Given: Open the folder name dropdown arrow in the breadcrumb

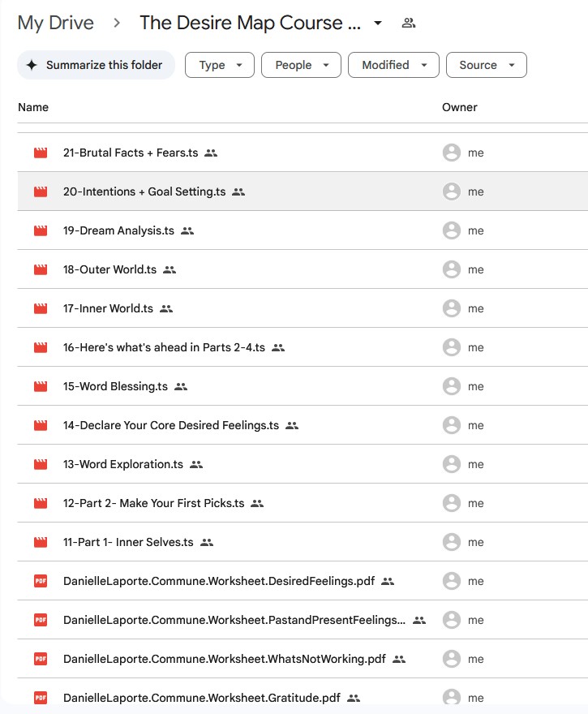Looking at the screenshot, I should point(378,23).
